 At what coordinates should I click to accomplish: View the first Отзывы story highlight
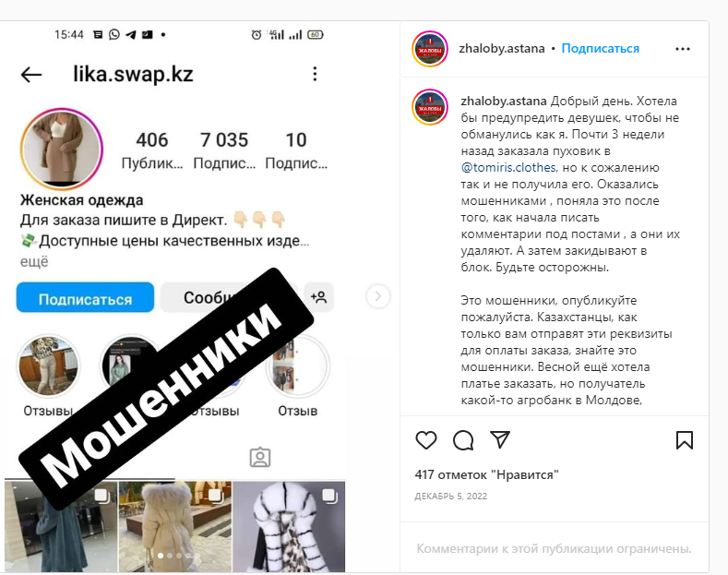(48, 366)
